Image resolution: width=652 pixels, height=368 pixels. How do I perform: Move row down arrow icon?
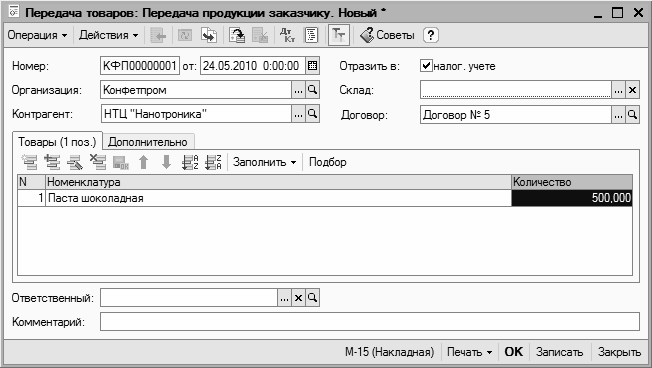click(166, 162)
